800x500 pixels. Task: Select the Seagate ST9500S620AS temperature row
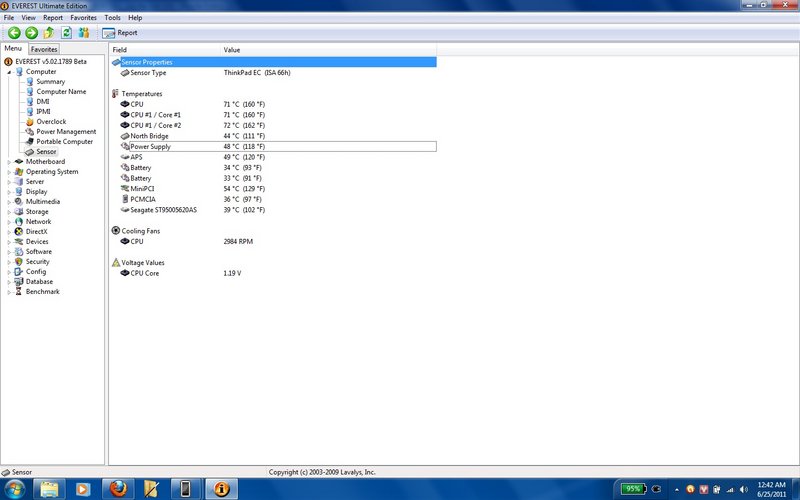click(273, 210)
